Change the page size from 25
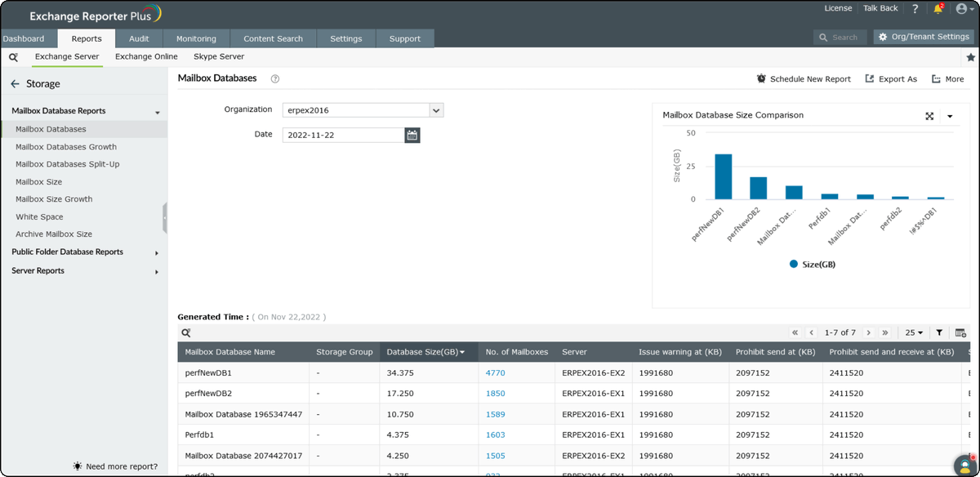Image resolution: width=980 pixels, height=477 pixels. pos(914,332)
